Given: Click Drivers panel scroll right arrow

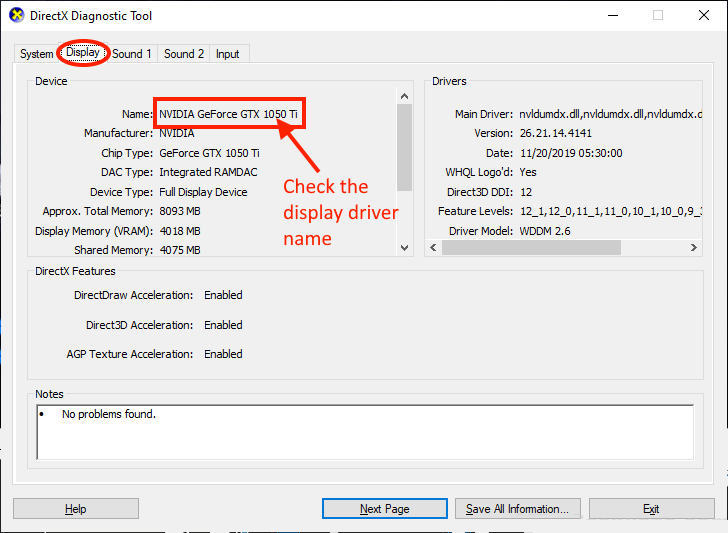Looking at the screenshot, I should [694, 247].
